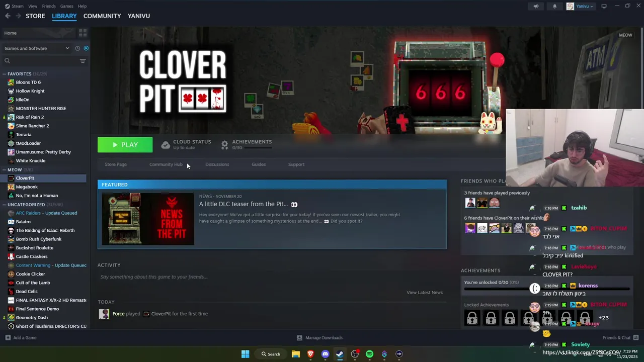Screen dimensions: 644x362
Task: Click the Windows taskbar Search box
Action: click(271, 354)
